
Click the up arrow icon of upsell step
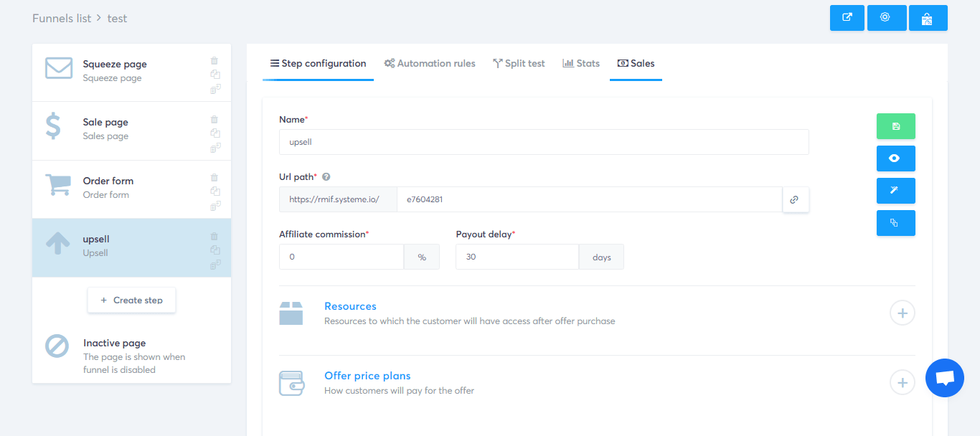point(58,243)
